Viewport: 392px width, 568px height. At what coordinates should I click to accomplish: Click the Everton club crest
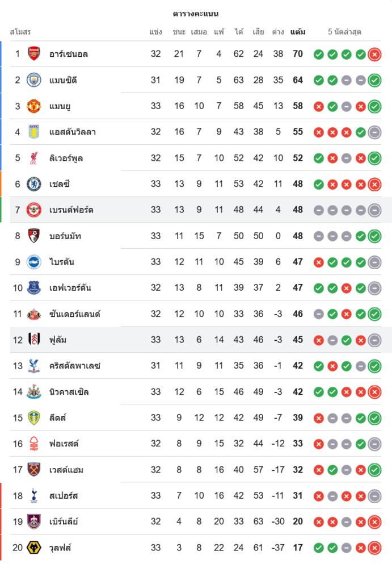tap(34, 288)
